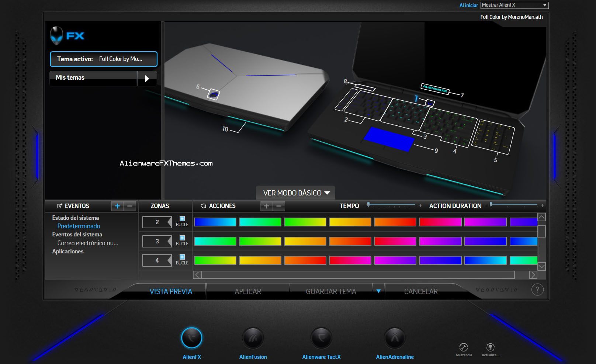Click the Cancelar button
596x364 pixels.
[x=421, y=291]
